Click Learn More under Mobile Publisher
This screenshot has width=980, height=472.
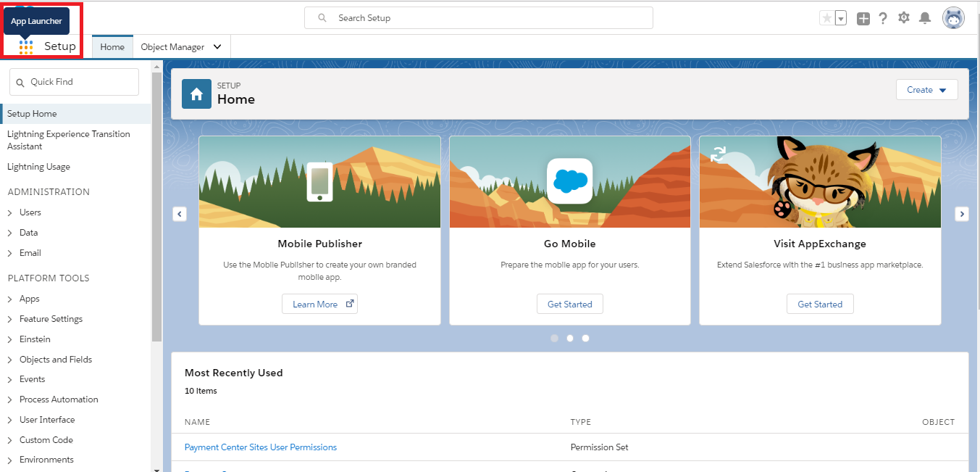click(x=319, y=305)
